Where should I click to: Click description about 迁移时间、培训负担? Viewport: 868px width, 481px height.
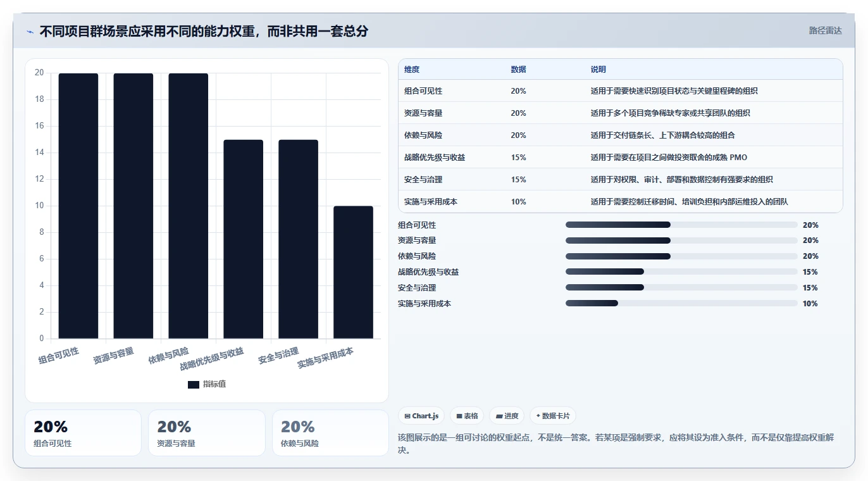689,202
